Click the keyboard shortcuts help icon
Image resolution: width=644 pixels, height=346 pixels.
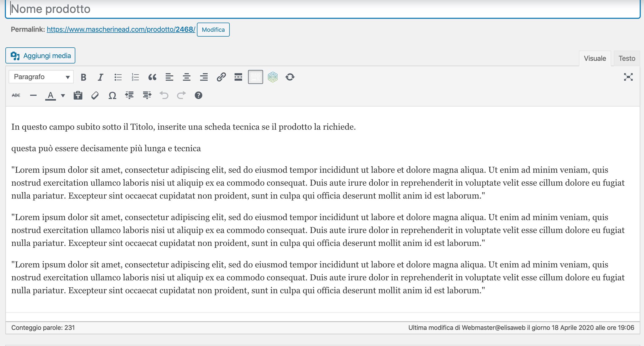tap(198, 95)
